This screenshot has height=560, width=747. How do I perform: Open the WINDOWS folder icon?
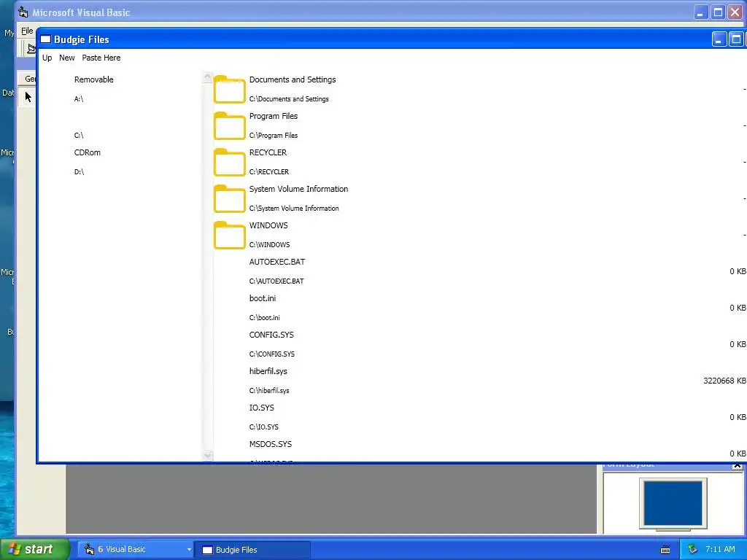[229, 236]
